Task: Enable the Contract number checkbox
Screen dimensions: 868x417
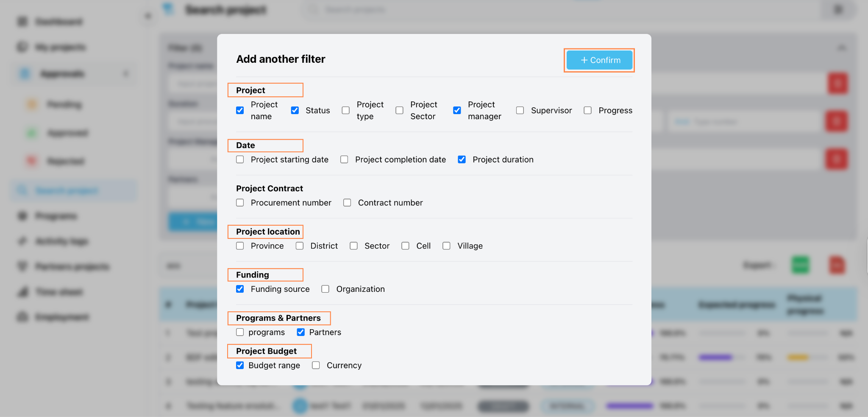Action: pyautogui.click(x=347, y=203)
